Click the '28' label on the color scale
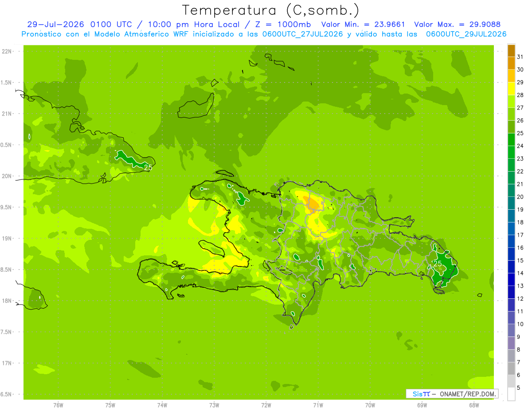 520,95
